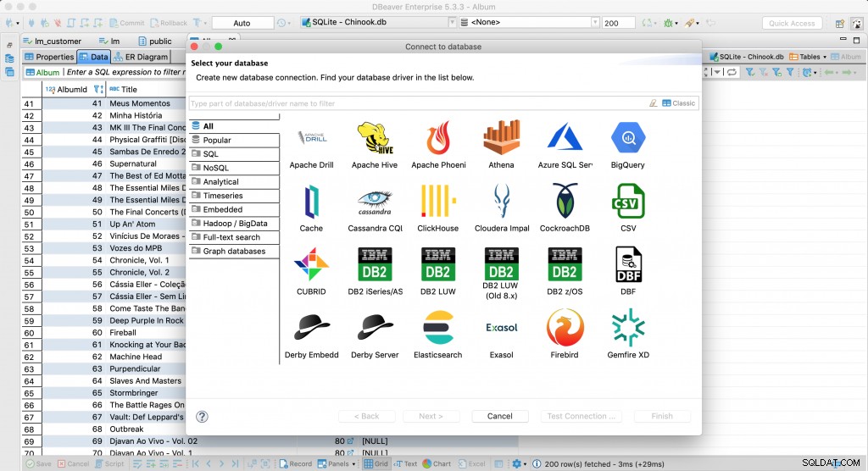Screen dimensions: 868x471
Task: Switch to the public editor tab
Action: point(155,41)
